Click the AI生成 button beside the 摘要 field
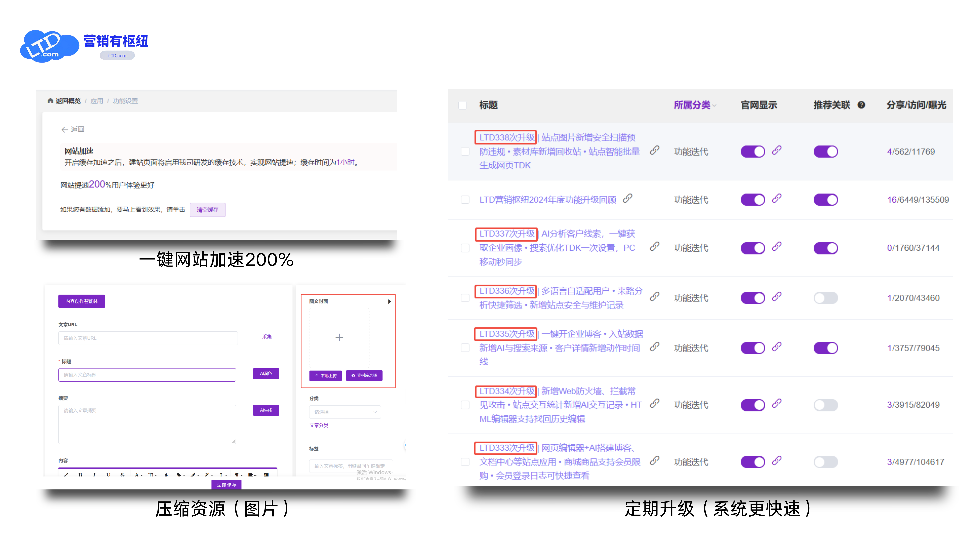This screenshot has width=980, height=551. pyautogui.click(x=266, y=410)
